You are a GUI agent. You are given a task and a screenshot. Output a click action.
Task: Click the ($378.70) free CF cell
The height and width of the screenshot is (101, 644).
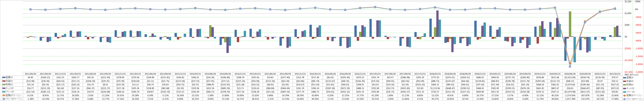click(225, 92)
